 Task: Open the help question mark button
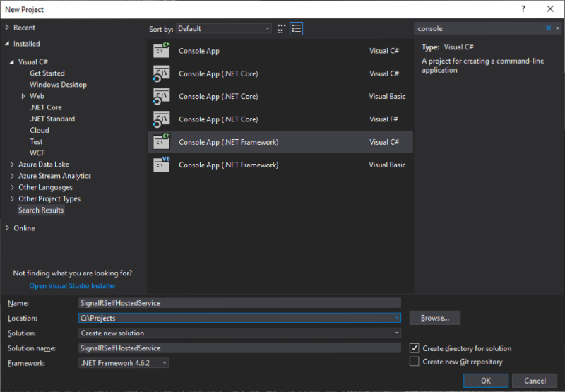coord(523,9)
